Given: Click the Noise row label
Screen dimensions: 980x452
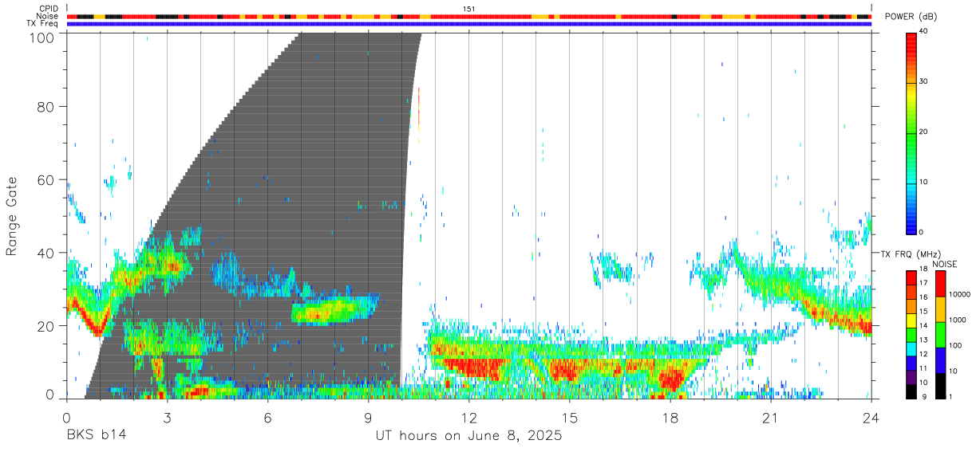Looking at the screenshot, I should click(x=48, y=16).
